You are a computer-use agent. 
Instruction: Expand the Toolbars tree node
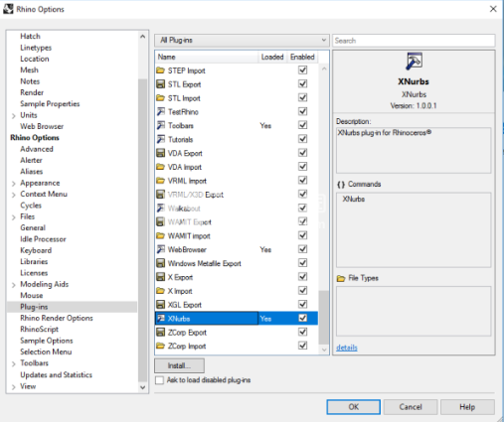pyautogui.click(x=14, y=364)
